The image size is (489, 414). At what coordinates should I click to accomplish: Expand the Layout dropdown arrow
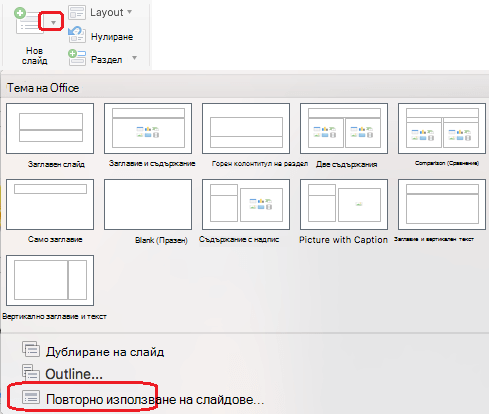point(130,12)
